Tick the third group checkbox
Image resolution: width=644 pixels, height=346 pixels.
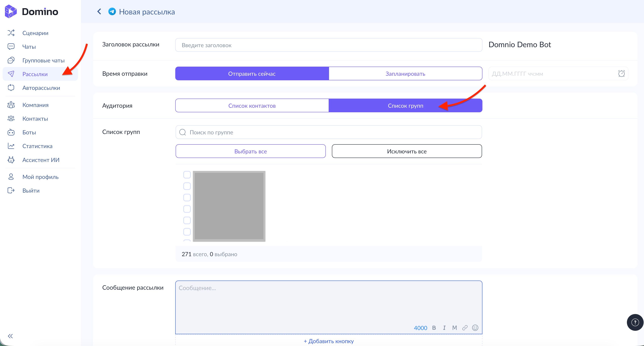pyautogui.click(x=187, y=198)
